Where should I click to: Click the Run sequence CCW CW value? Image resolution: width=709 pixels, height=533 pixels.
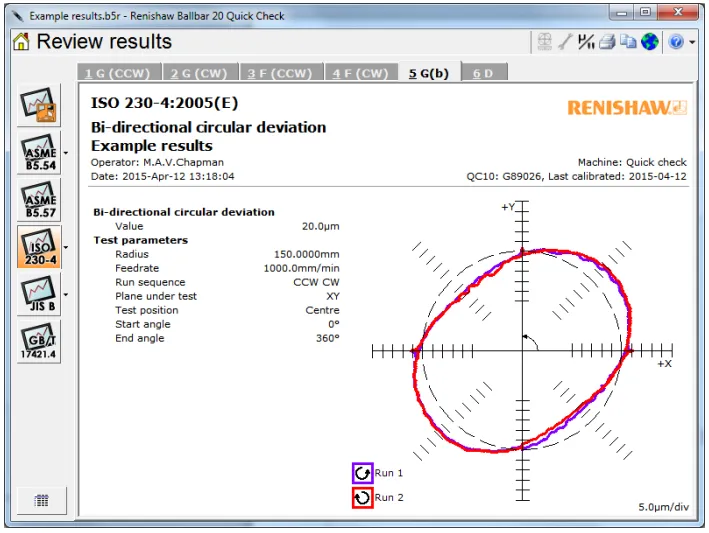pos(316,283)
